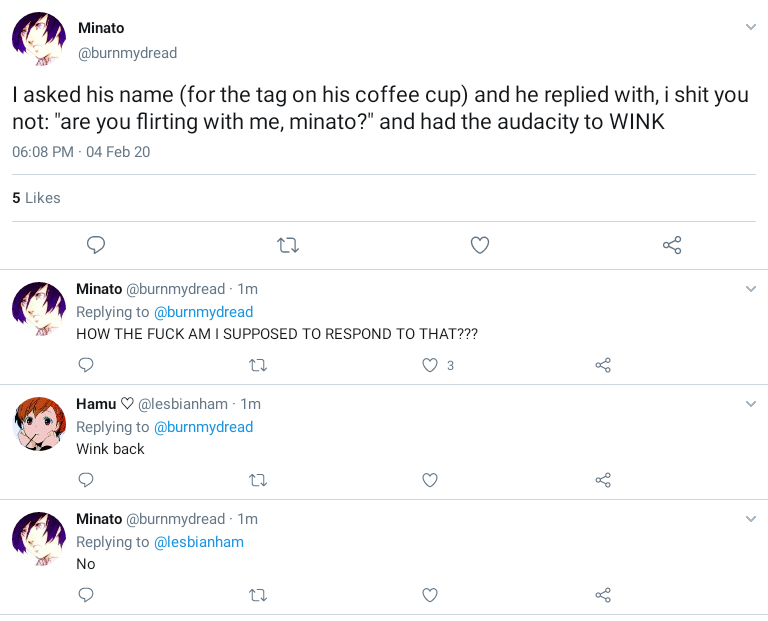768x621 pixels.
Task: Share Minato's "No" reply
Action: [x=603, y=595]
